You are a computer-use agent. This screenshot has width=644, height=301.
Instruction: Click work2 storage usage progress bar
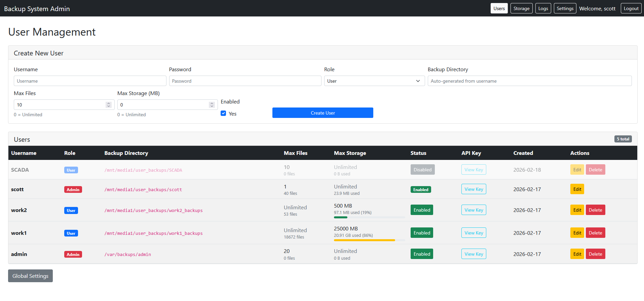click(369, 217)
